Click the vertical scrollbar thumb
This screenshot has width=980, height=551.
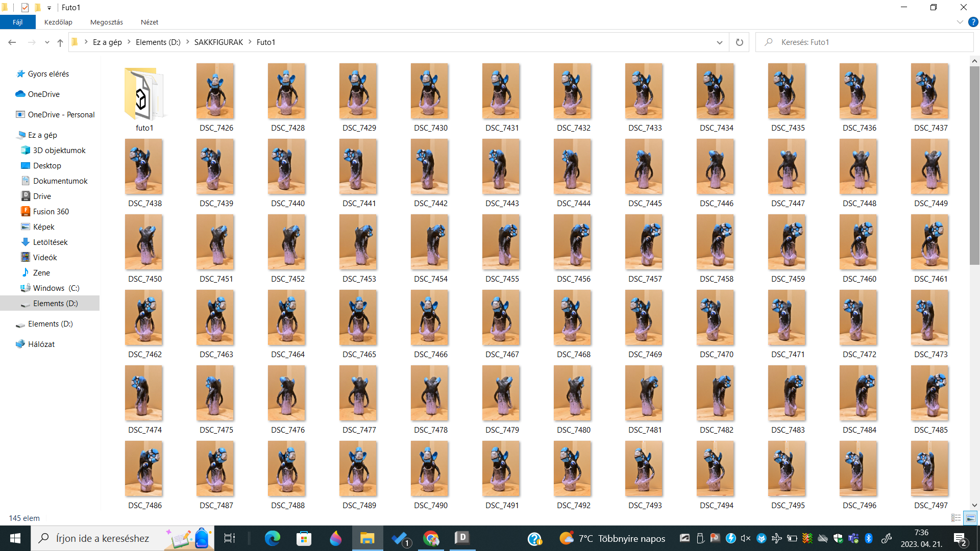pyautogui.click(x=974, y=165)
